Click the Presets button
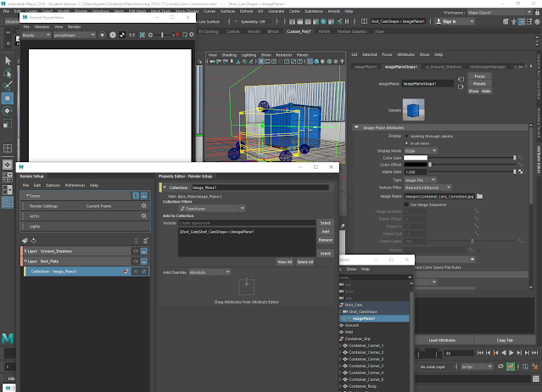This screenshot has width=542, height=392. tap(479, 84)
